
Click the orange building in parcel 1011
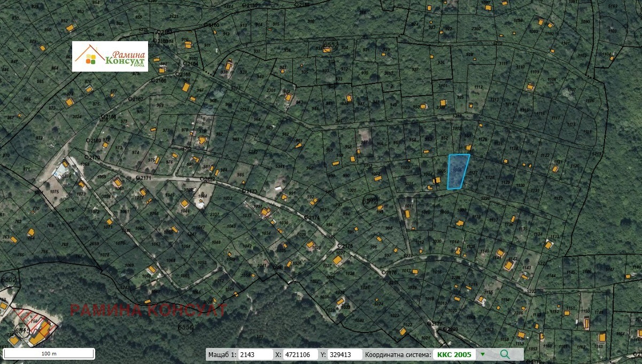tap(407, 214)
